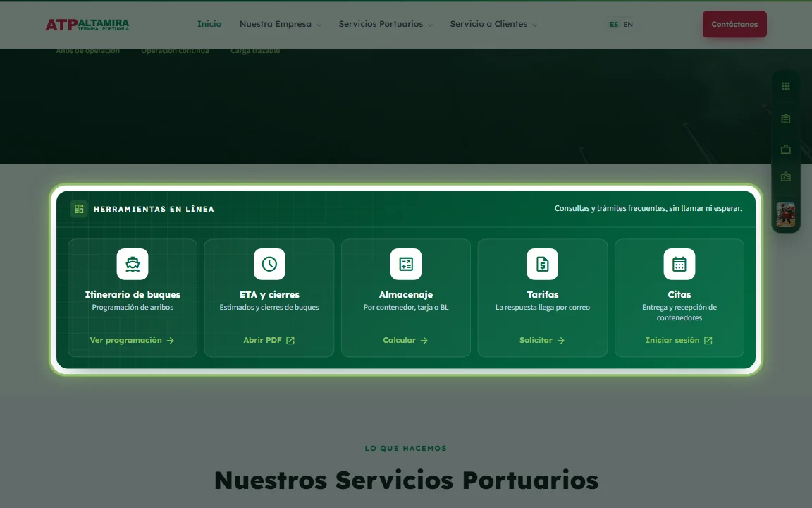Click the Solicitar link under Tarifas
Screen dimensions: 812x508
tap(542, 340)
